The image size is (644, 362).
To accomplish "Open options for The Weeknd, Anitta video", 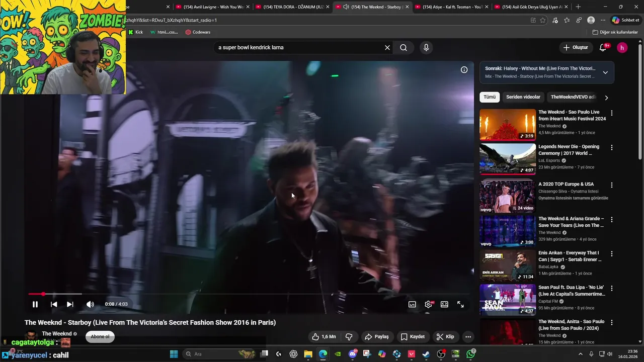I will coord(612,323).
